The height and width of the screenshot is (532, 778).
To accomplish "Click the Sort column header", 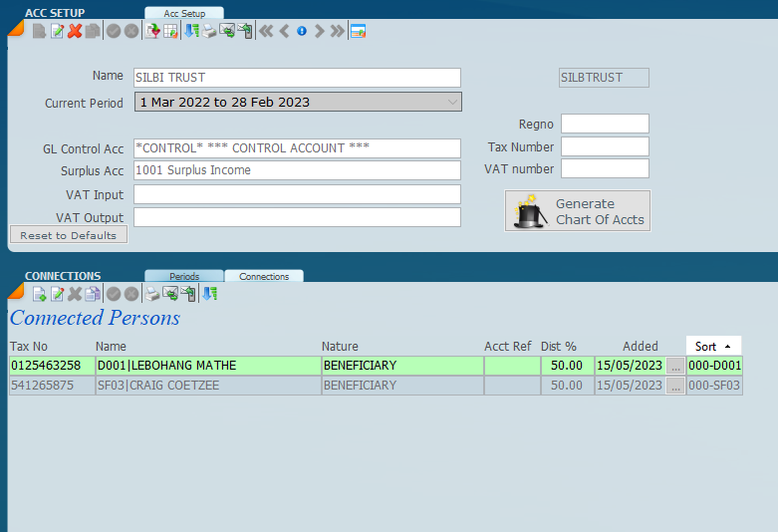I will (713, 346).
